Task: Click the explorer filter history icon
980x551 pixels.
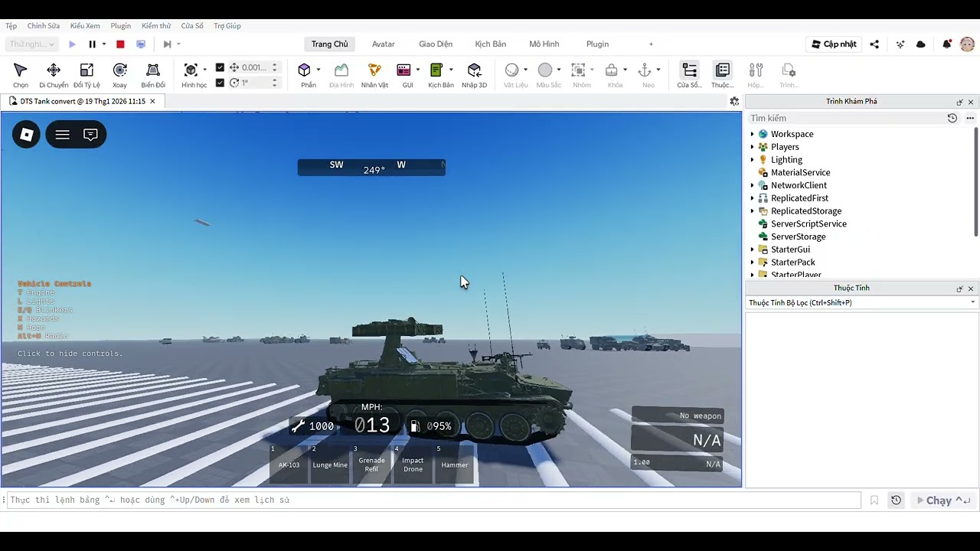Action: pos(952,118)
